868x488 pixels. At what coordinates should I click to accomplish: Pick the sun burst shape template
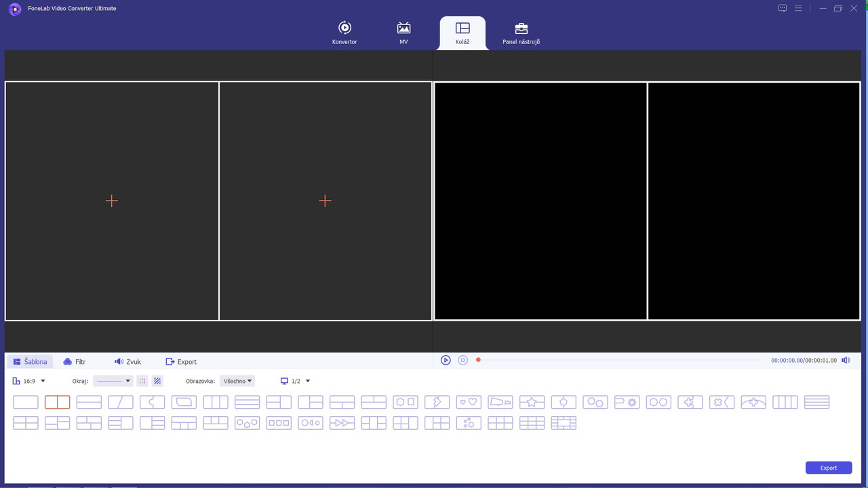[627, 402]
